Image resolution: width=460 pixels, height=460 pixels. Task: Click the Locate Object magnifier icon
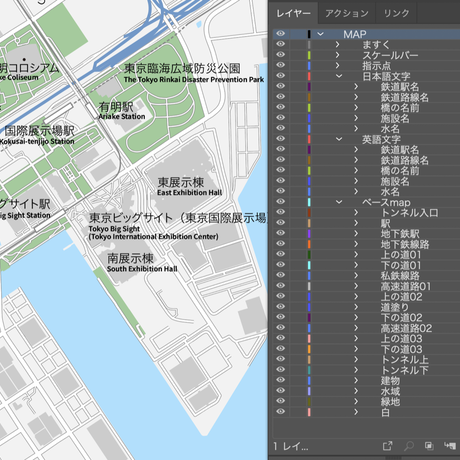[409, 446]
